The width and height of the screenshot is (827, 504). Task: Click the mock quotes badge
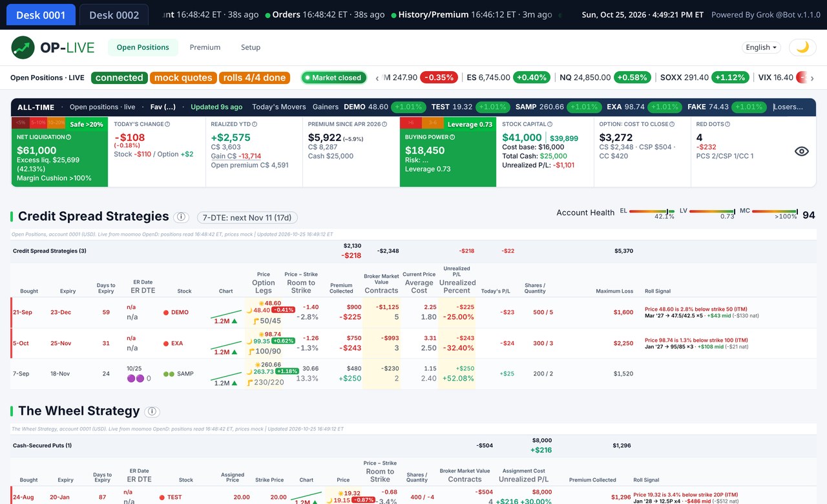(183, 78)
